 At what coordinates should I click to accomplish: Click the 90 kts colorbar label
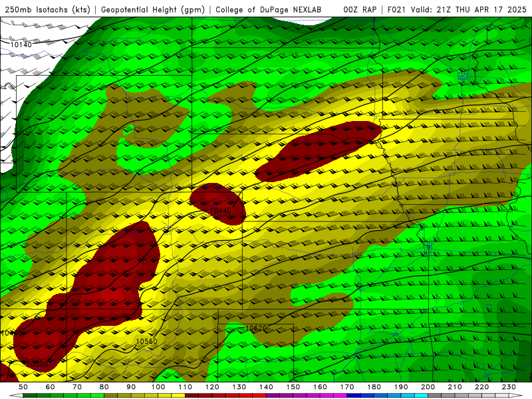(x=131, y=387)
